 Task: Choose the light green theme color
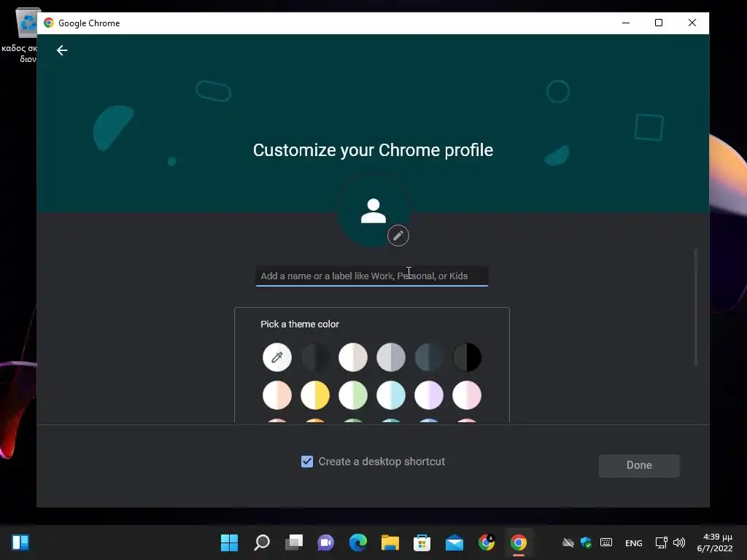[353, 395]
